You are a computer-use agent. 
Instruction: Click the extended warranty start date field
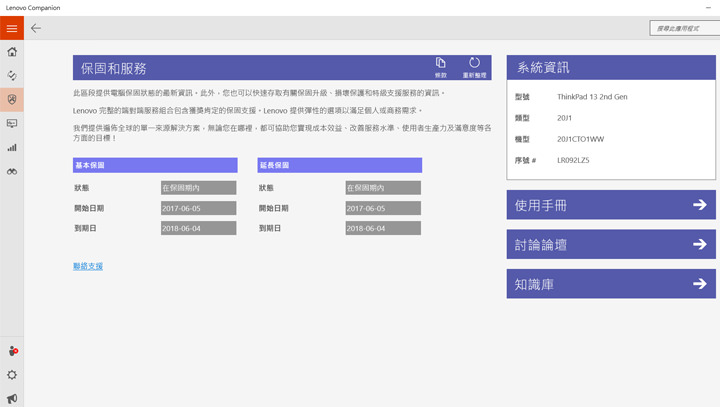point(383,208)
